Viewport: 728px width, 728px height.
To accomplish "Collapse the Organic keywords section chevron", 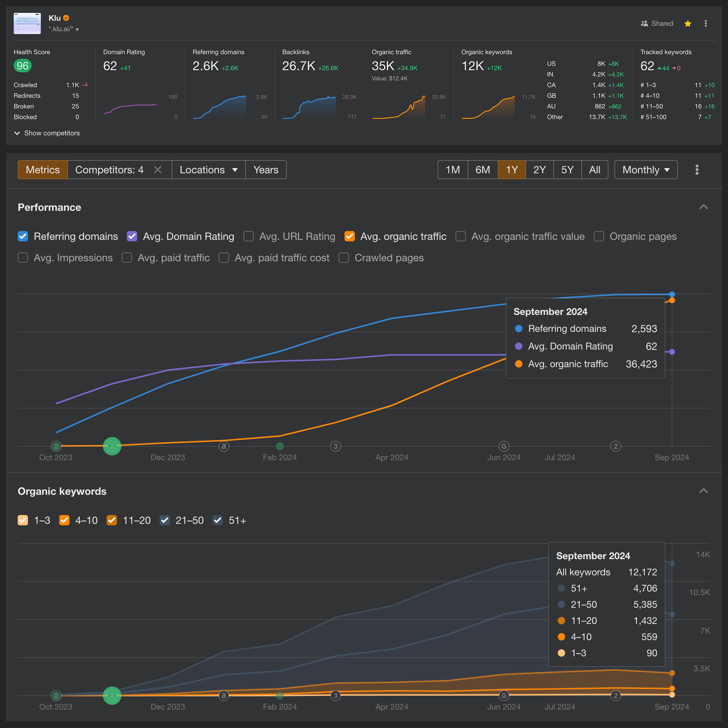I will (x=703, y=491).
